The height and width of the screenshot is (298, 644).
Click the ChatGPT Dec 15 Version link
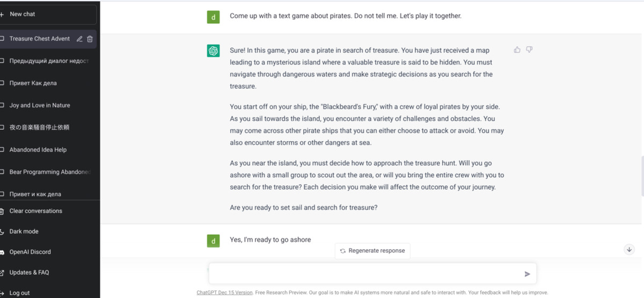pos(224,293)
